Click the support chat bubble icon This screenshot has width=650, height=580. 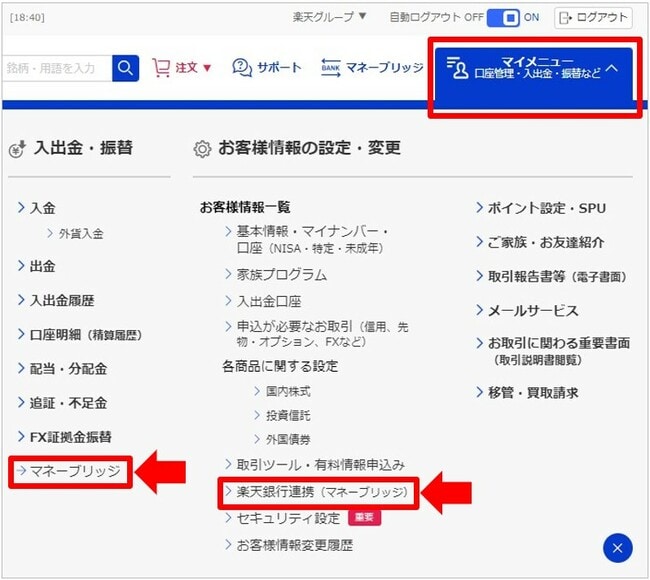click(x=242, y=68)
